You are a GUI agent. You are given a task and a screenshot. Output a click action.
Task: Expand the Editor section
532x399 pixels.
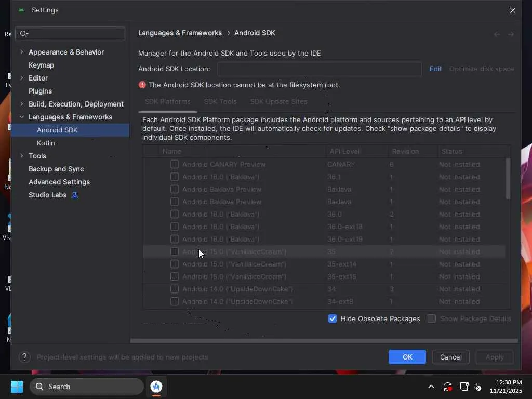(22, 78)
